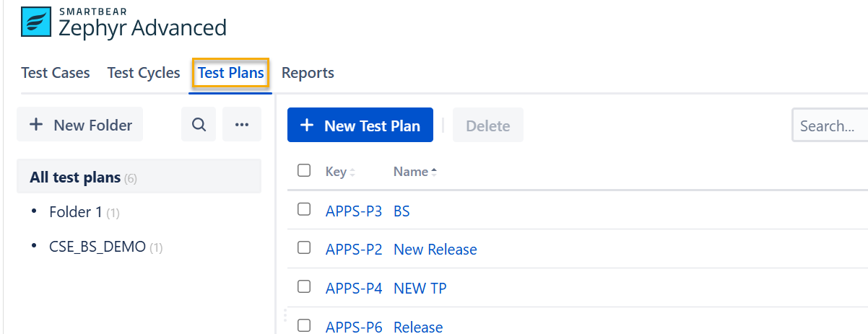Viewport: 868px width, 334px height.
Task: Open the Reports tab
Action: pos(308,73)
